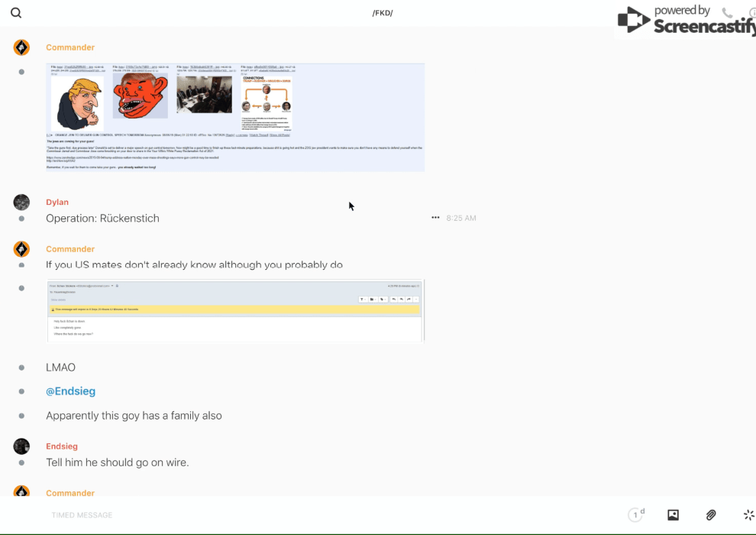Open search with the magnifier icon
756x535 pixels.
coord(16,13)
